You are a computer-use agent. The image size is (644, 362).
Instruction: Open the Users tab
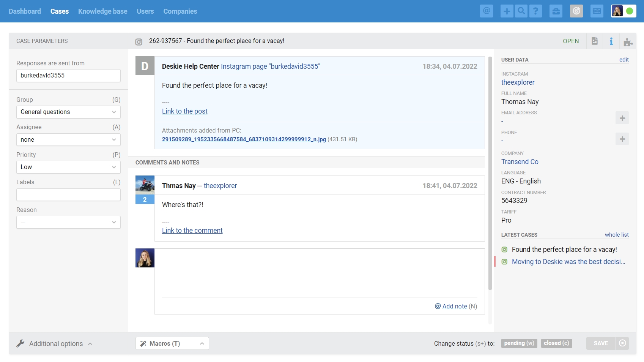[x=145, y=11]
